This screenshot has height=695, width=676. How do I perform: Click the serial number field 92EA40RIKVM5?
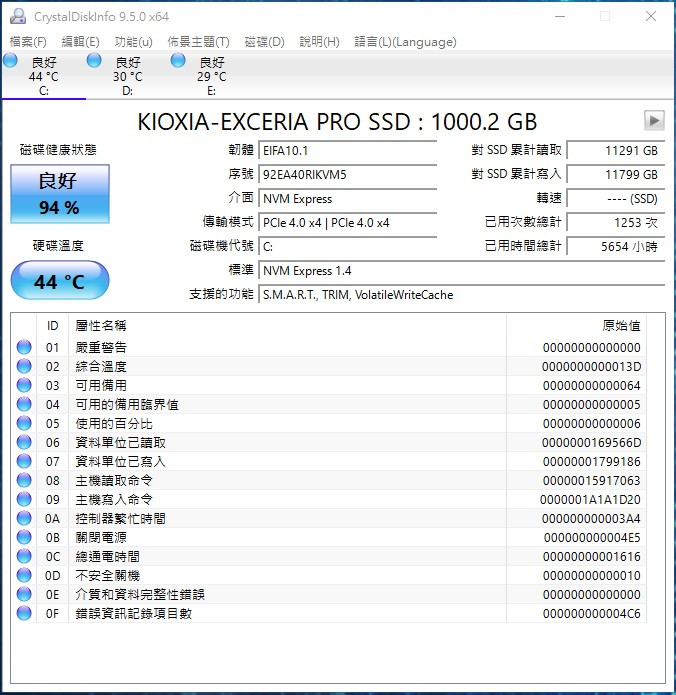pyautogui.click(x=348, y=175)
